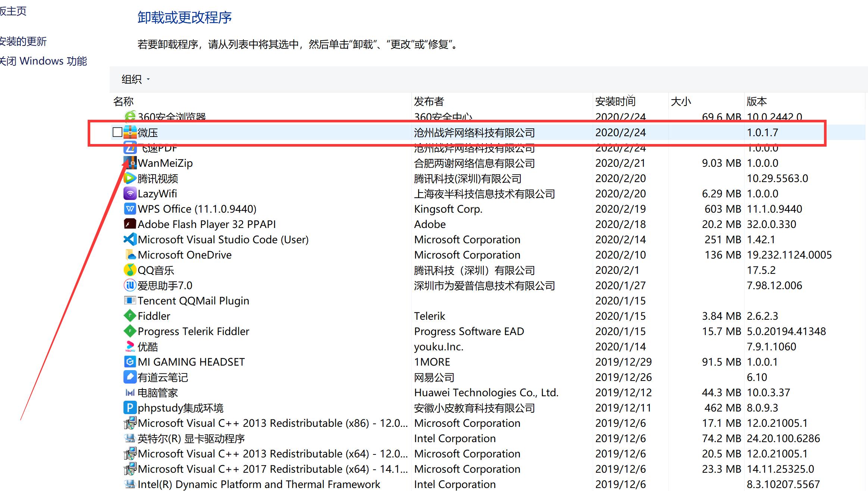Click the green Fiddler icon
The width and height of the screenshot is (868, 491).
coord(130,316)
